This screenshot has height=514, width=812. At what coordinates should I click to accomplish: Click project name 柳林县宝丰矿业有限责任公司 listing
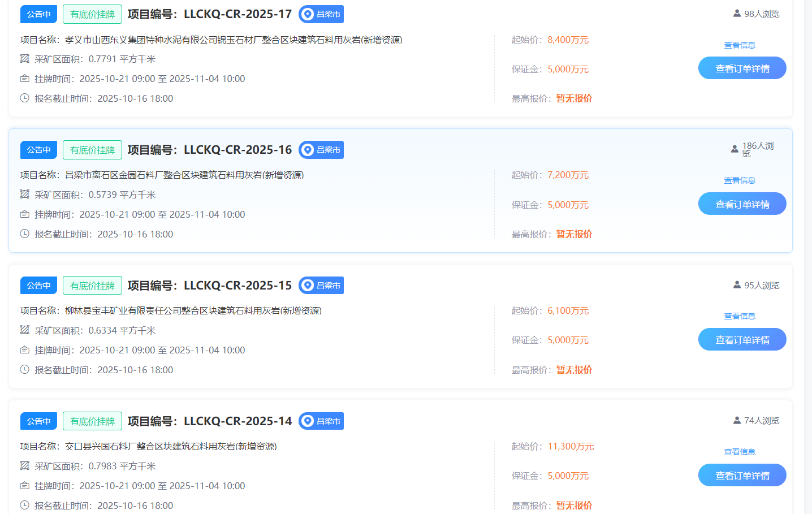coord(193,311)
